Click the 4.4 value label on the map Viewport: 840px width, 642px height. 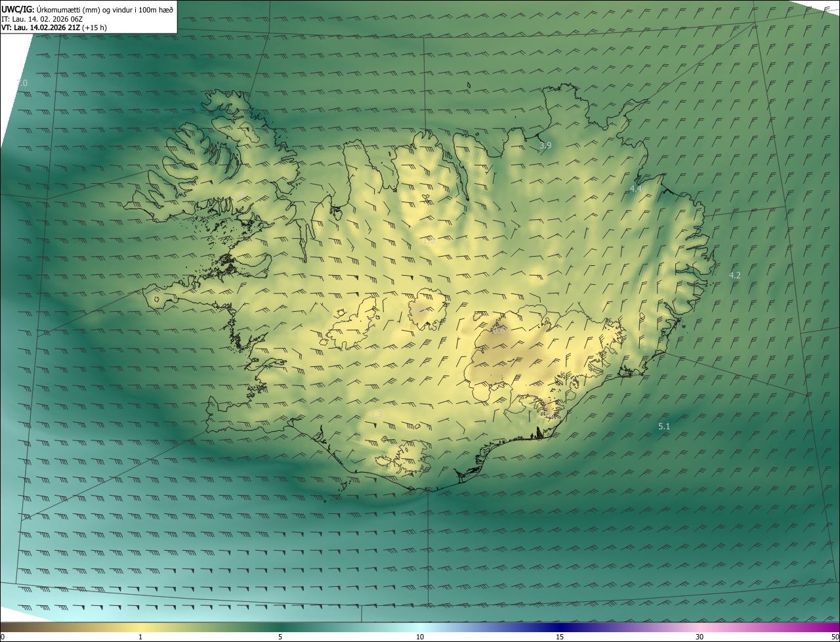pyautogui.click(x=635, y=188)
